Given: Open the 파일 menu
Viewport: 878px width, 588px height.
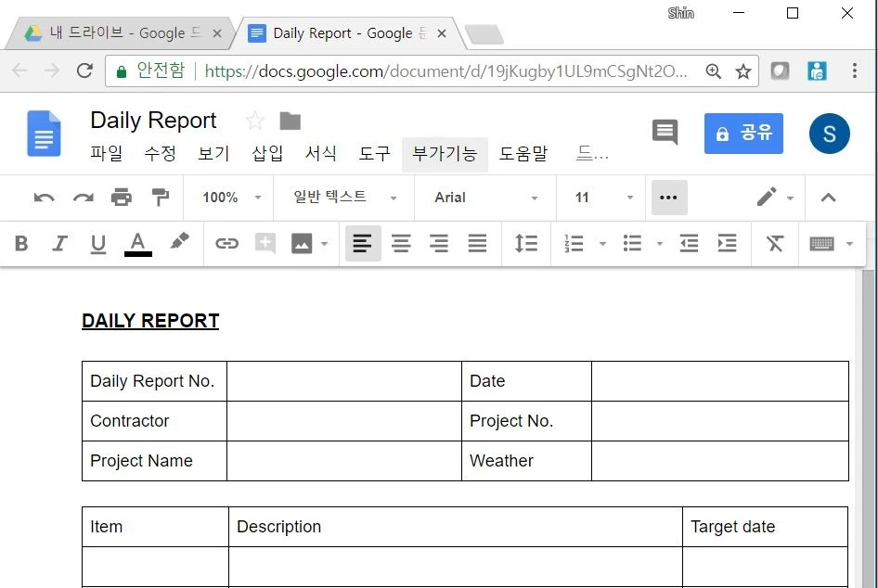Looking at the screenshot, I should tap(107, 154).
